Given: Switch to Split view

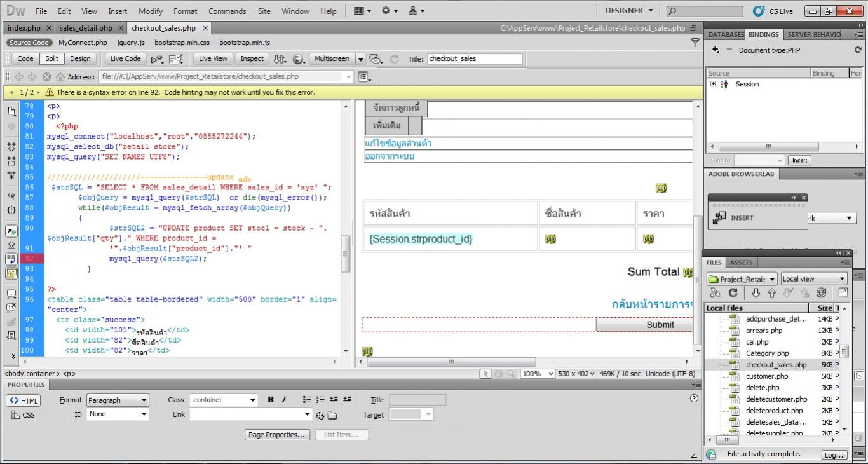Looking at the screenshot, I should pos(51,58).
